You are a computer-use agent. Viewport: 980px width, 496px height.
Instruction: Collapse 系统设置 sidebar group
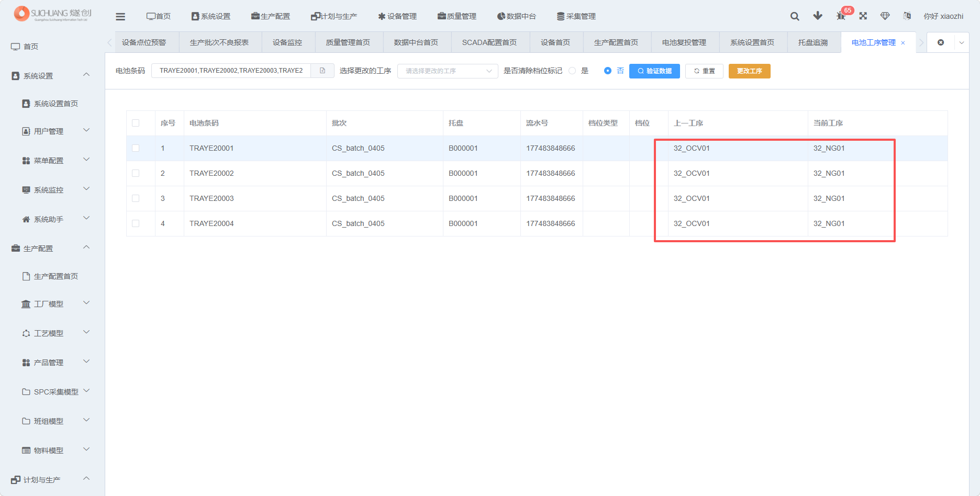tap(86, 75)
